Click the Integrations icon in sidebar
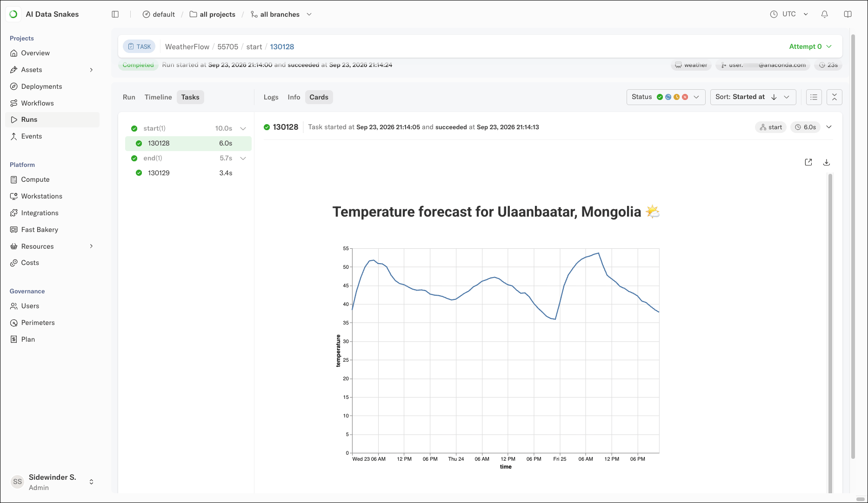The image size is (868, 503). coord(14,213)
